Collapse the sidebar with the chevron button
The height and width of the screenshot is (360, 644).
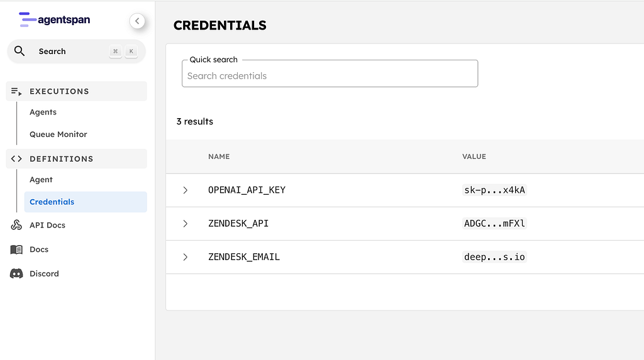pyautogui.click(x=137, y=21)
